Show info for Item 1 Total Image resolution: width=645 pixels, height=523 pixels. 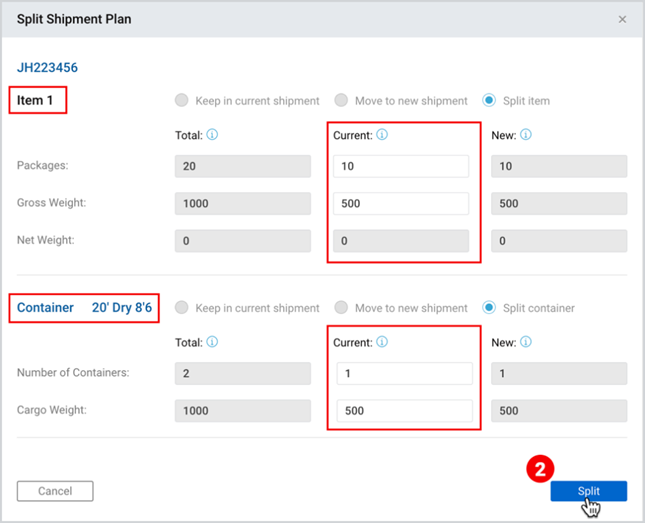[212, 135]
